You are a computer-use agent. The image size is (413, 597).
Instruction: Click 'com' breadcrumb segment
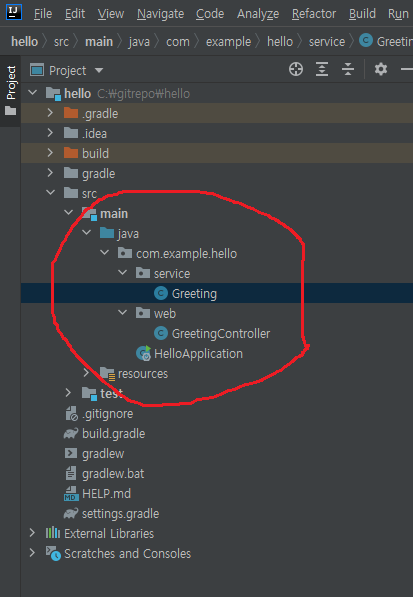pos(178,42)
